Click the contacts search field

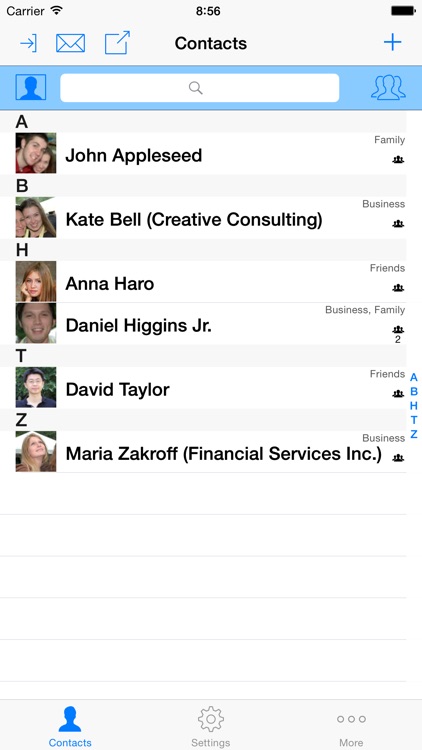point(200,88)
